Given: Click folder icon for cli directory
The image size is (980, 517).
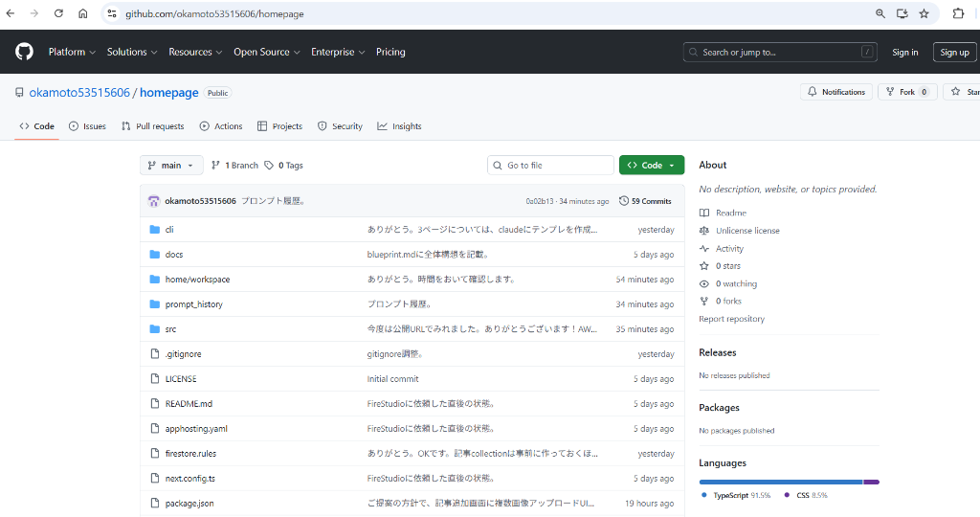Looking at the screenshot, I should coord(155,230).
